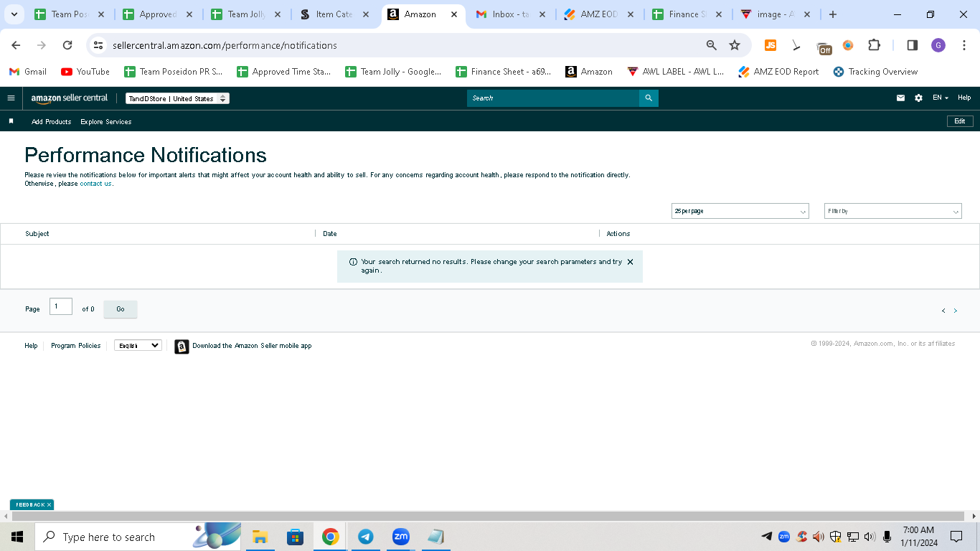
Task: Switch to the AMZ EOD browser tab
Action: point(599,14)
